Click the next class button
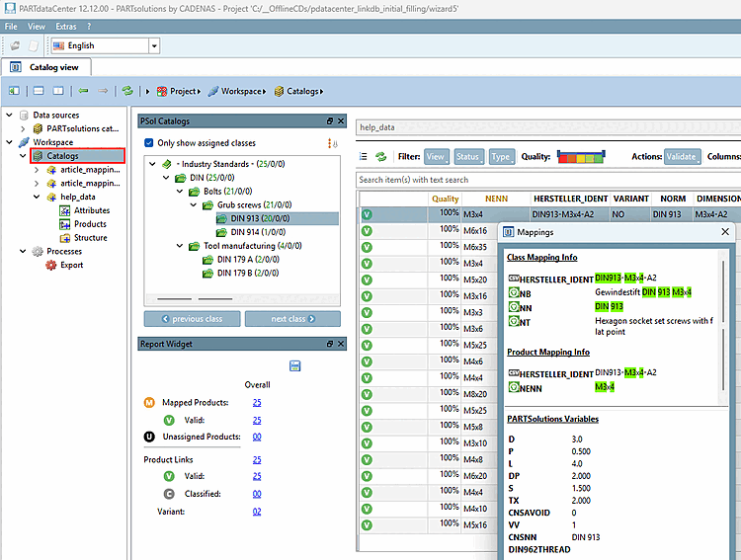The height and width of the screenshot is (560, 741). pyautogui.click(x=292, y=319)
